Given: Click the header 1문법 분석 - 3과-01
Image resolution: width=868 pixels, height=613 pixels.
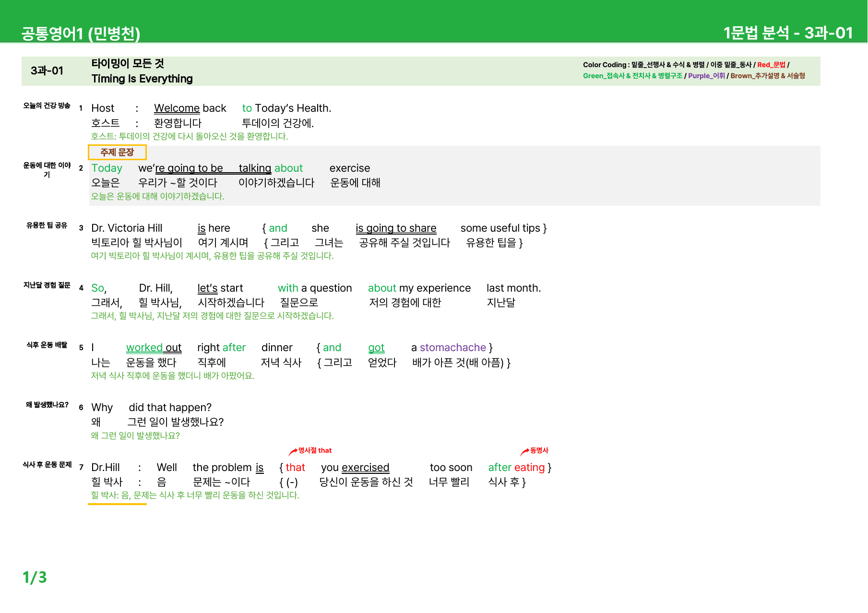Looking at the screenshot, I should [x=788, y=33].
